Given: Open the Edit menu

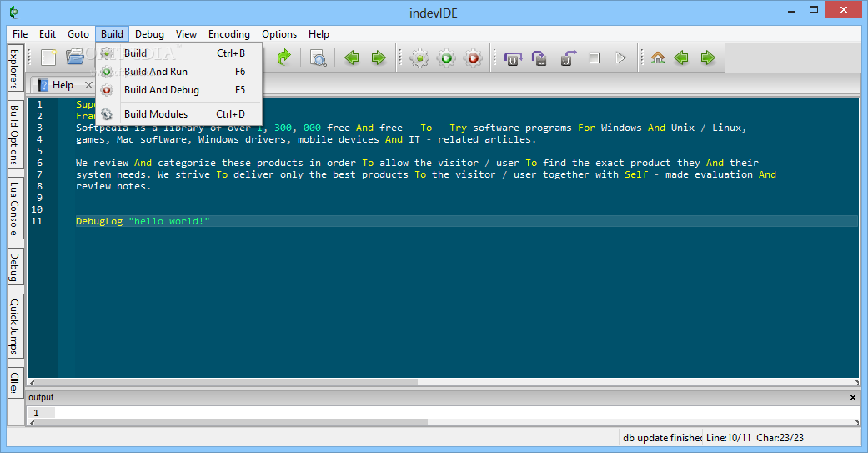Looking at the screenshot, I should click(x=48, y=33).
